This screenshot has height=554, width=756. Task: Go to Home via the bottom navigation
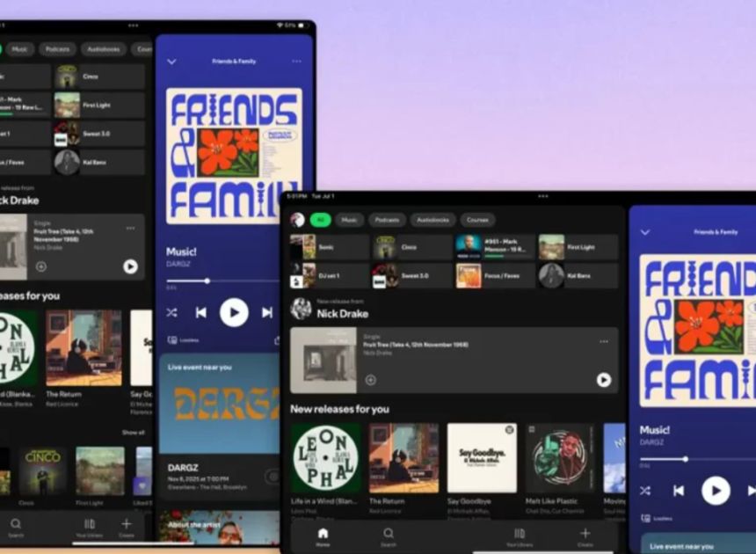[x=323, y=534]
